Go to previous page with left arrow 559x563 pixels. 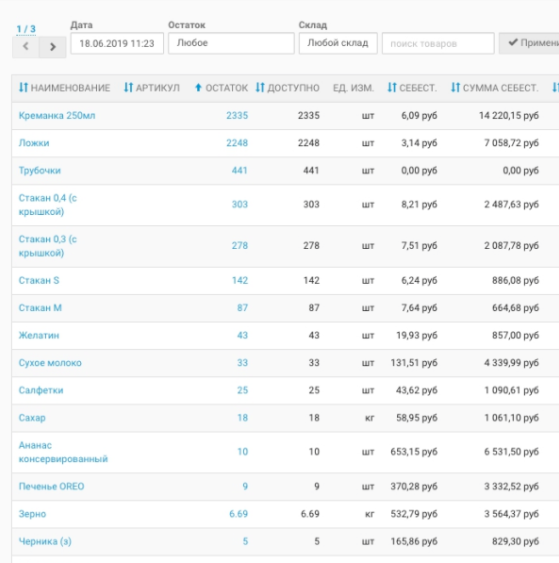tap(25, 47)
